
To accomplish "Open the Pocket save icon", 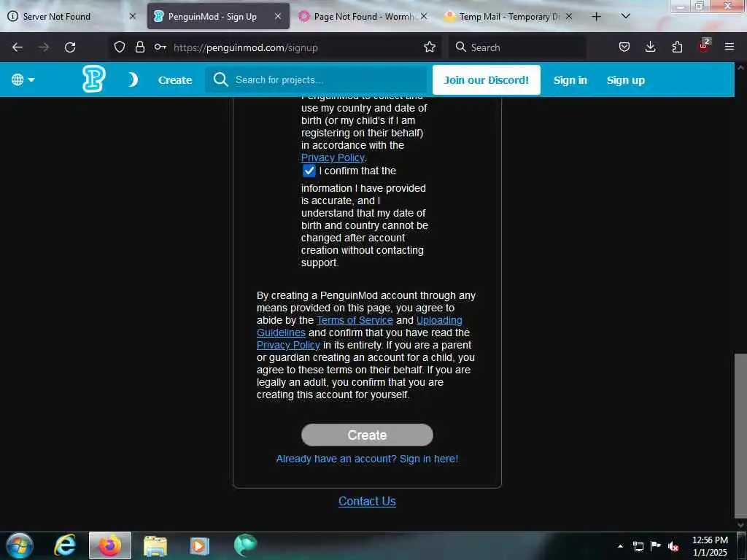I will click(x=624, y=47).
